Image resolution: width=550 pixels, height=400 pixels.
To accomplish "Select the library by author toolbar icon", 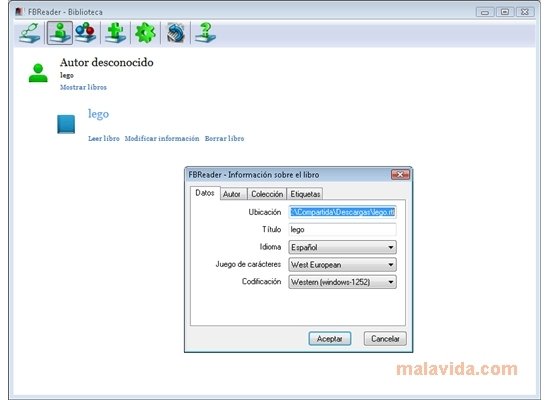I will (60, 33).
